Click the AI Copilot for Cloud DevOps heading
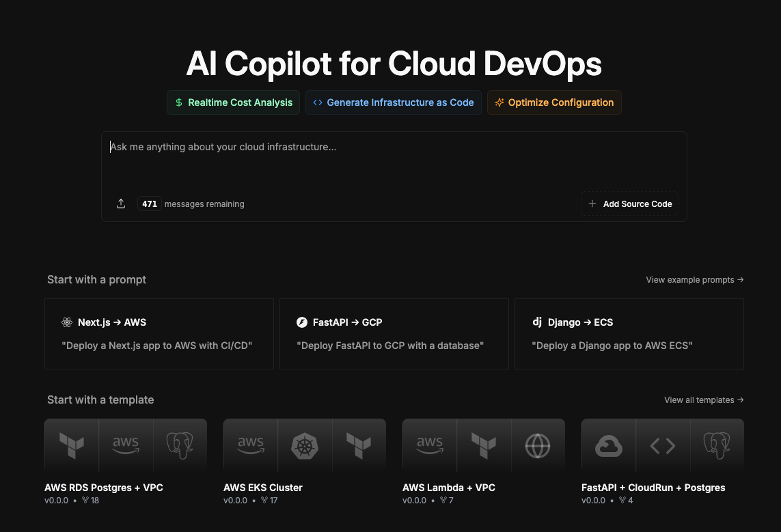781x532 pixels. [x=394, y=64]
